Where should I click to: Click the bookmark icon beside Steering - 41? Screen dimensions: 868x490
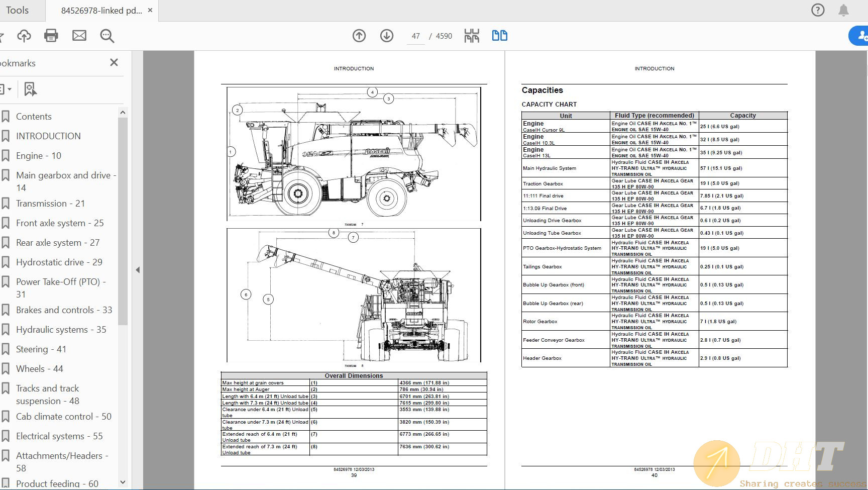pyautogui.click(x=6, y=349)
